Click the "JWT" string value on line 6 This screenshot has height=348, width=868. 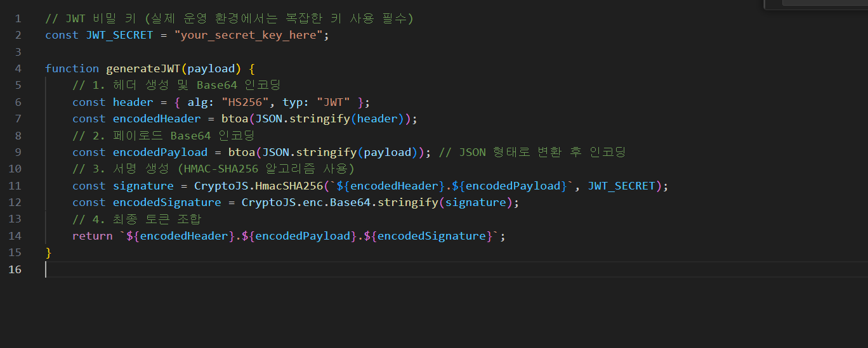333,102
